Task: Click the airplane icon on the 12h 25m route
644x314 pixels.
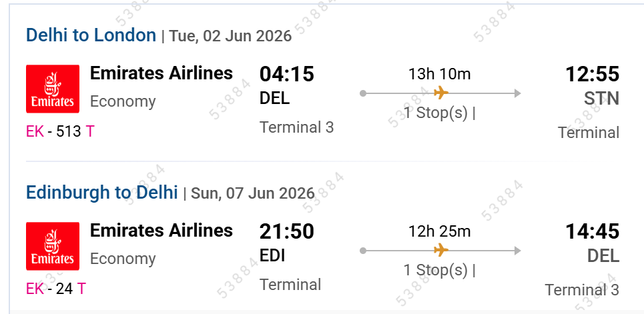Action: [x=440, y=250]
